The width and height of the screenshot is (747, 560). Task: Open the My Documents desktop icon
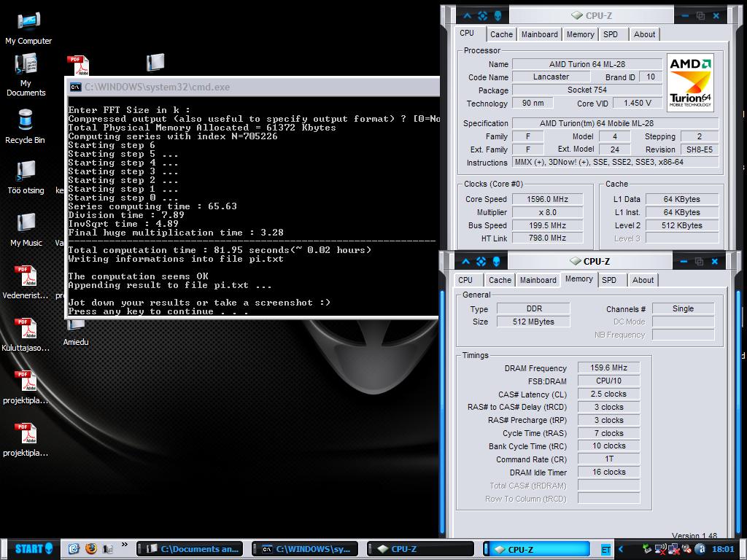coord(26,75)
